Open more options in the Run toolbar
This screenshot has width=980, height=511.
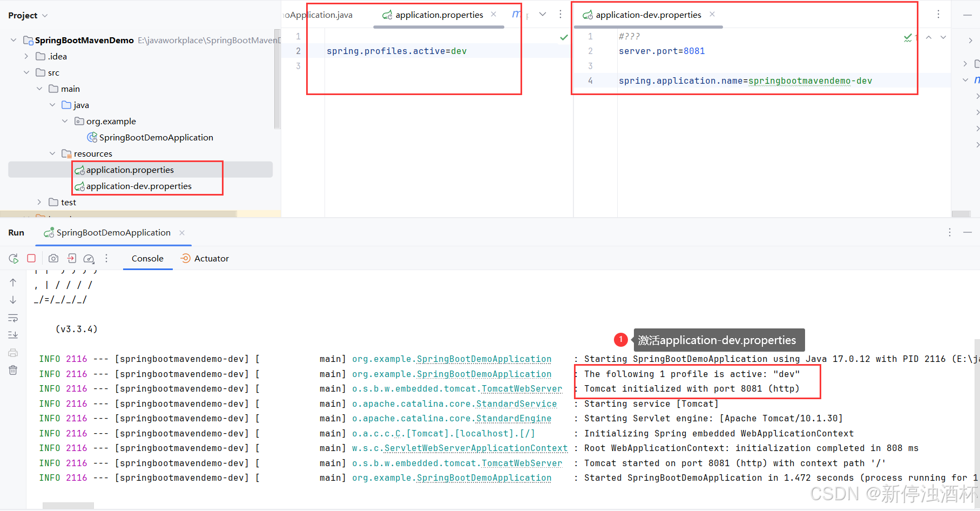(106, 259)
